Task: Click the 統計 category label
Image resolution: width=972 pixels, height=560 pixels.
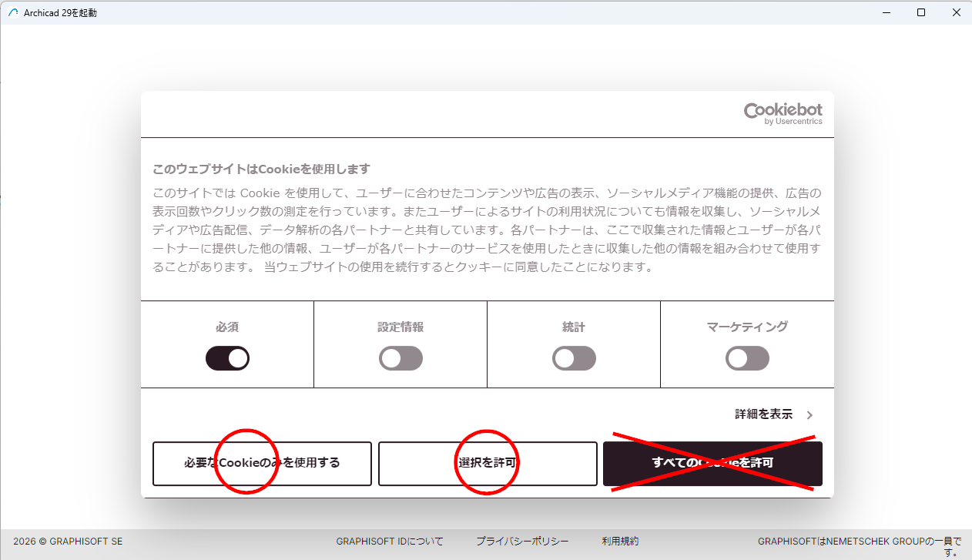Action: click(574, 327)
